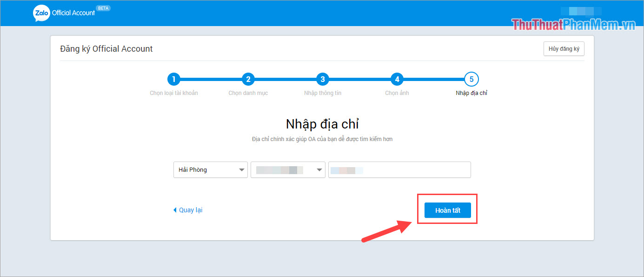
Task: Click the Hoàn tất button
Action: coord(447,210)
